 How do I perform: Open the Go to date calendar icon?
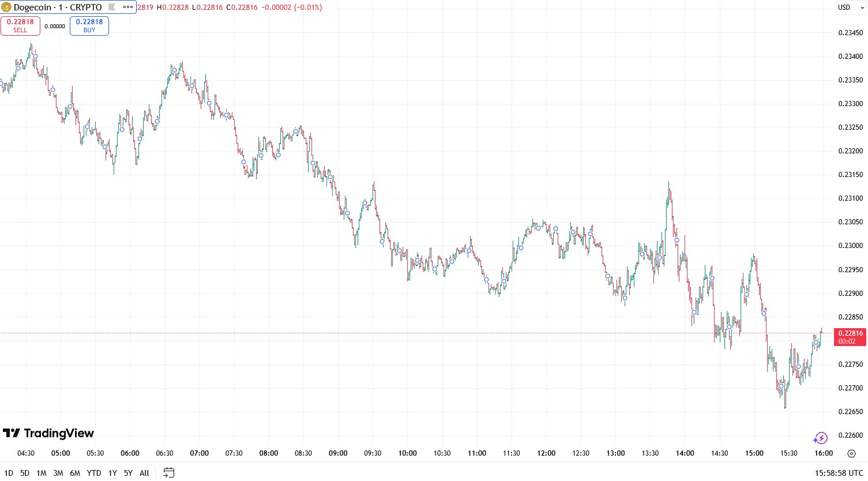pos(168,473)
